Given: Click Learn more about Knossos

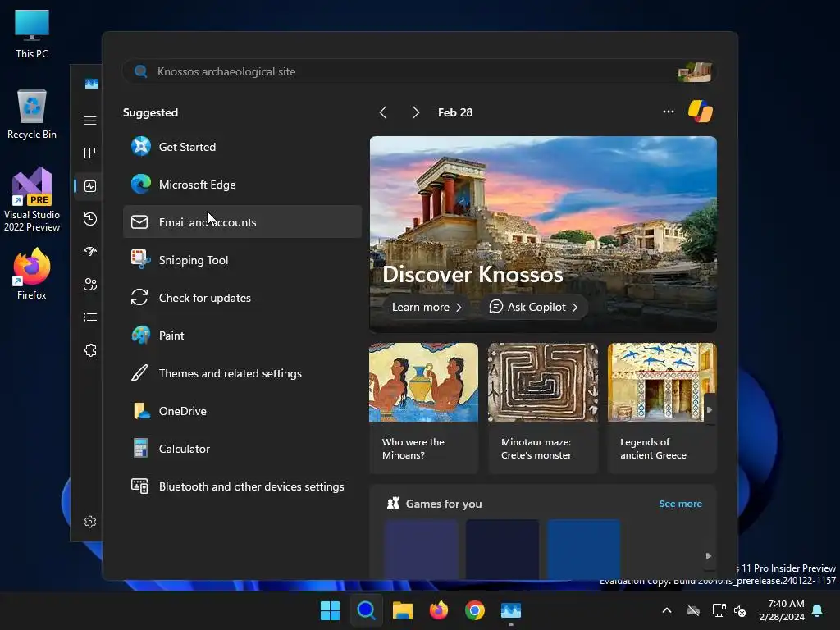Looking at the screenshot, I should [427, 307].
